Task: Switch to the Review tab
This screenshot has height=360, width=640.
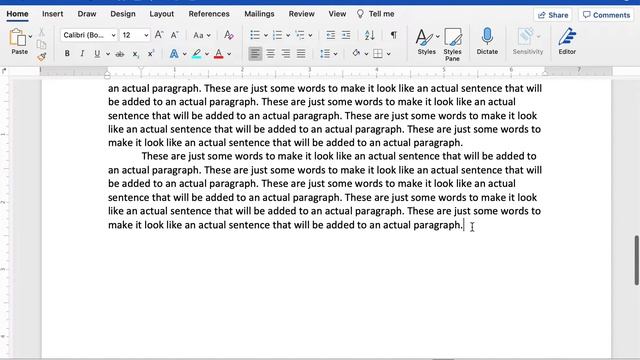Action: coord(302,14)
